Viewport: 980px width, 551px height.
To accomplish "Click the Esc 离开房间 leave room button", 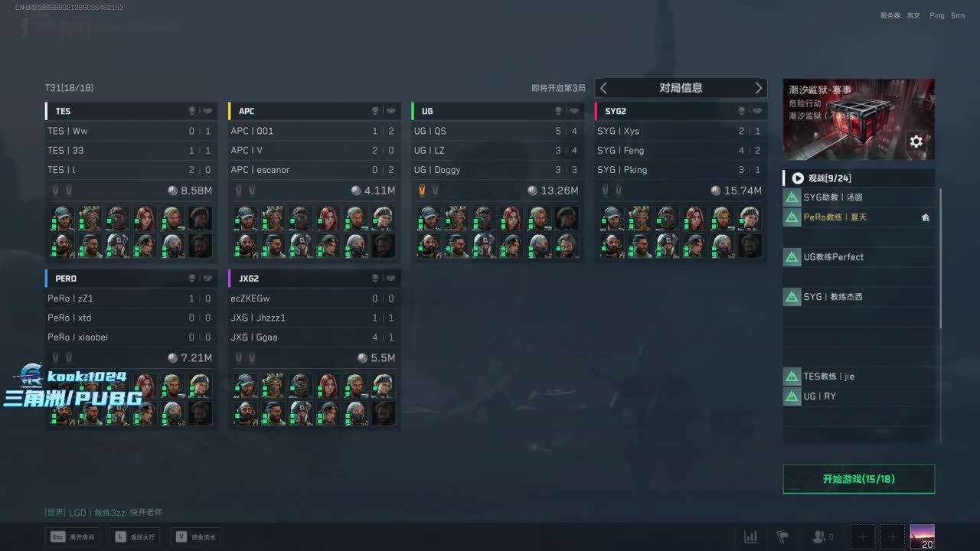I will (x=73, y=536).
